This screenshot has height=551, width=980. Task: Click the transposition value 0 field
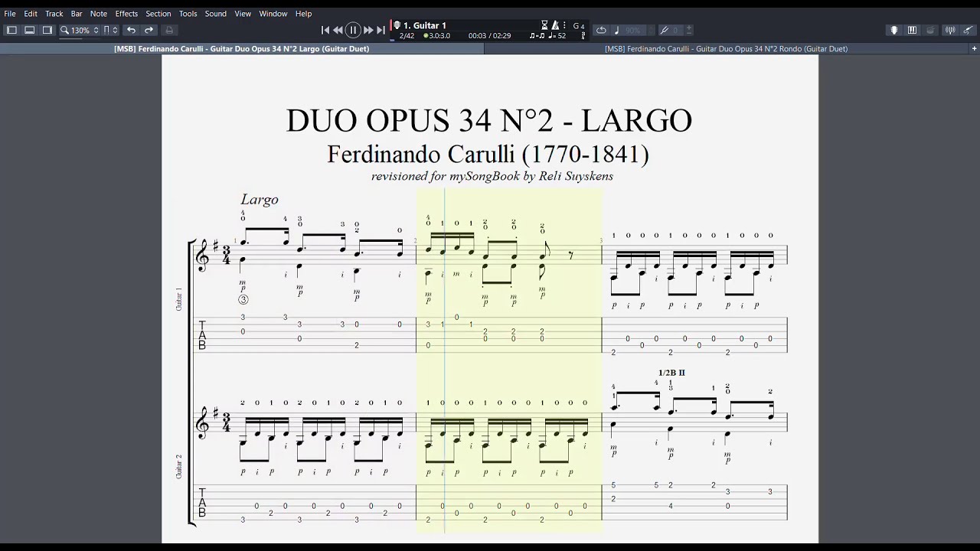pos(677,31)
